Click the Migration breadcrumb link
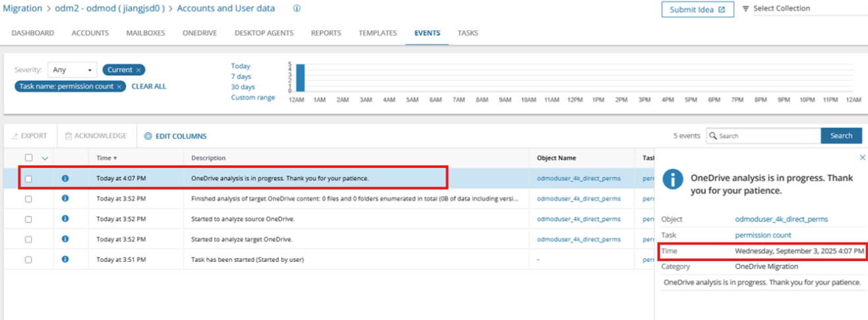The width and height of the screenshot is (868, 320). click(22, 9)
